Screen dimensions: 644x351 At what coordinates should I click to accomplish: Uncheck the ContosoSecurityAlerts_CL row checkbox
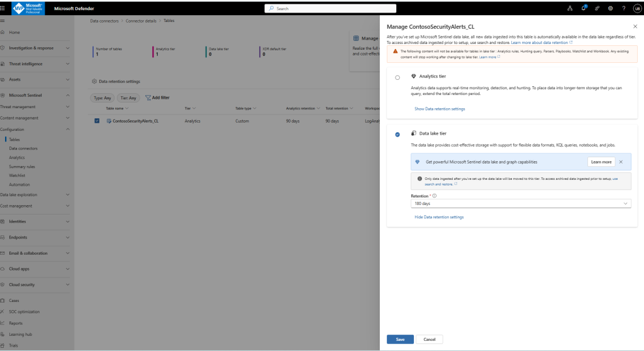point(97,121)
